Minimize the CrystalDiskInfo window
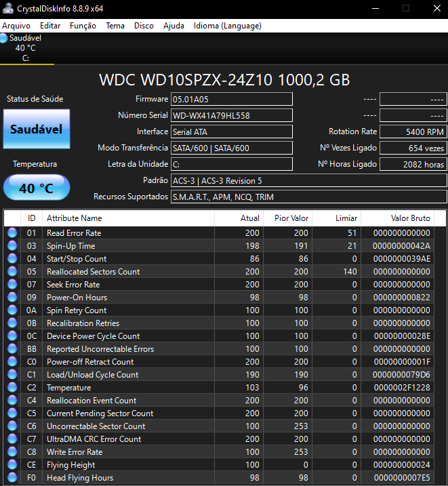This screenshot has height=486, width=448. tap(375, 8)
